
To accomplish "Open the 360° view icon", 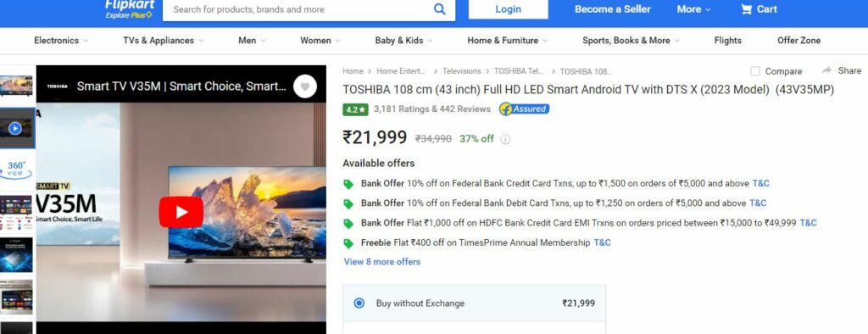I will pos(15,169).
